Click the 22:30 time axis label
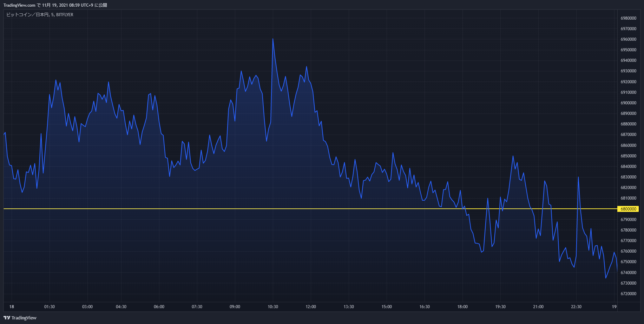 pyautogui.click(x=576, y=307)
